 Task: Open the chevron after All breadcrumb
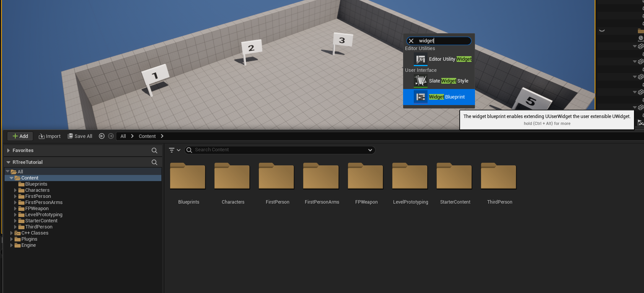click(x=132, y=136)
